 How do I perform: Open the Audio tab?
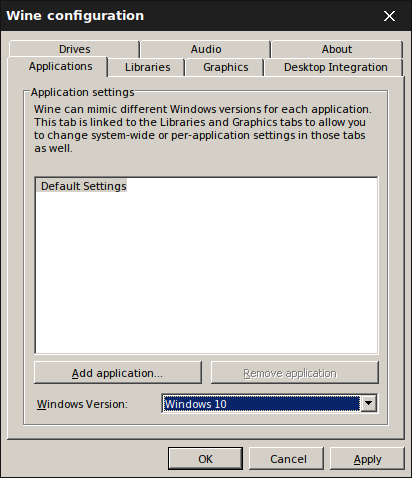coord(206,49)
